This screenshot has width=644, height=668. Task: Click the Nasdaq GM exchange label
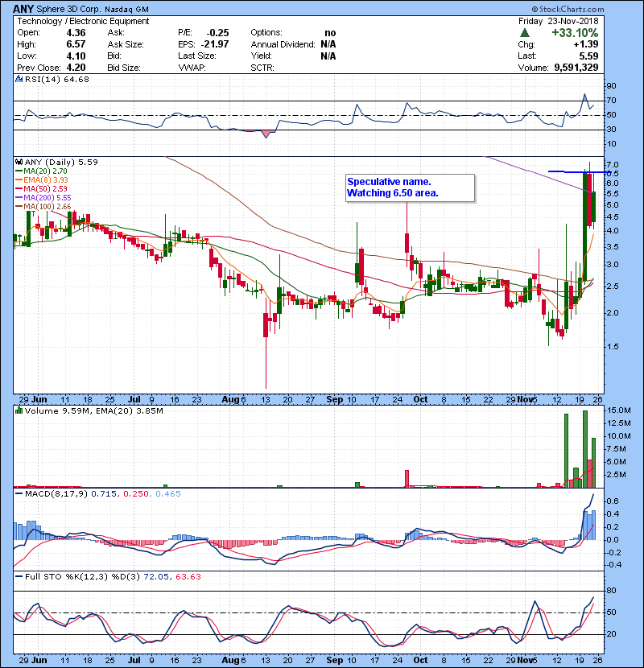coord(126,9)
